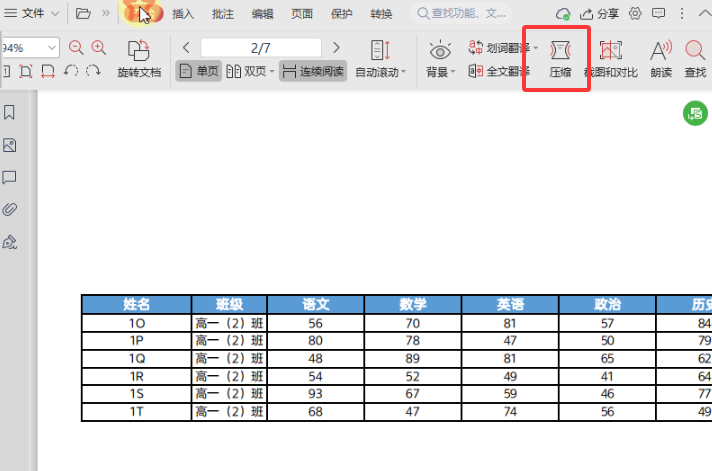Screen dimensions: 712x471
Task: Go to next page arrow
Action: [x=336, y=48]
